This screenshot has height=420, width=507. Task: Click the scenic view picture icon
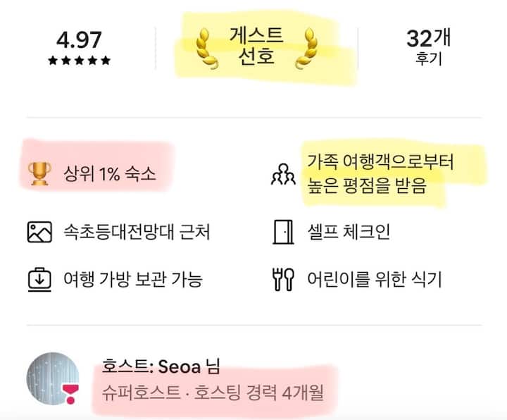tap(40, 232)
